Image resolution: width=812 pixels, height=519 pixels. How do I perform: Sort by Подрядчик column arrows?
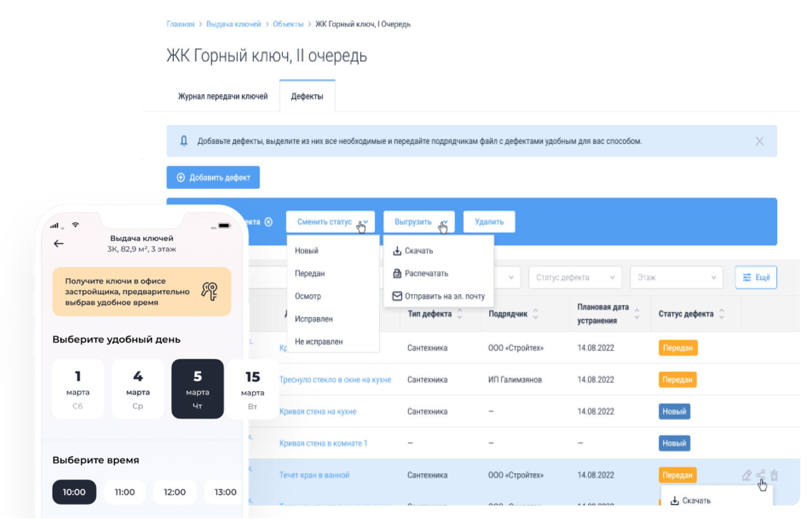coord(536,314)
